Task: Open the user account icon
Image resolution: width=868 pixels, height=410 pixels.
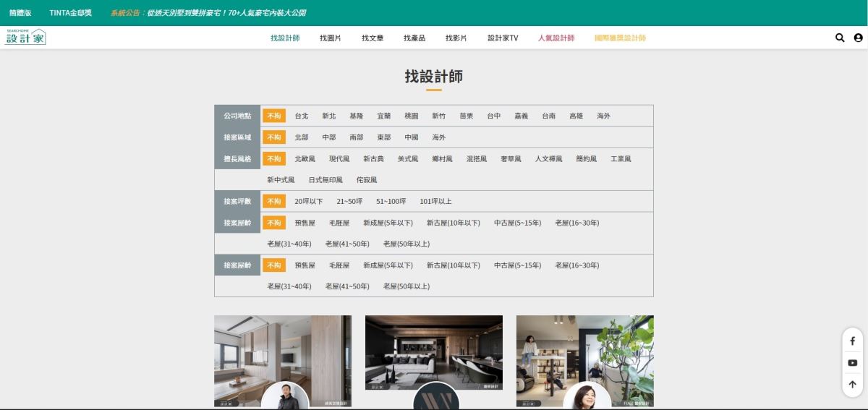Action: (x=858, y=38)
